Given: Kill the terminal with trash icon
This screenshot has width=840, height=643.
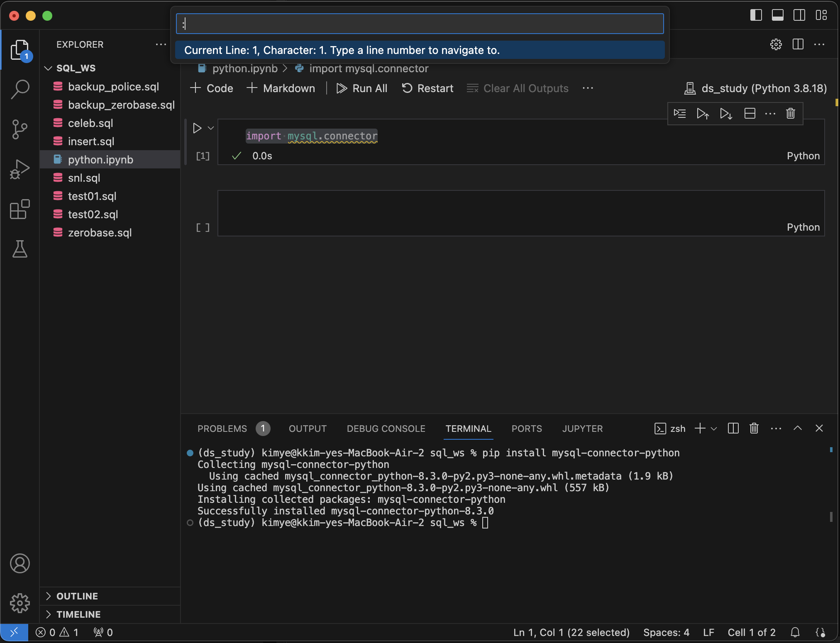Looking at the screenshot, I should (x=754, y=429).
